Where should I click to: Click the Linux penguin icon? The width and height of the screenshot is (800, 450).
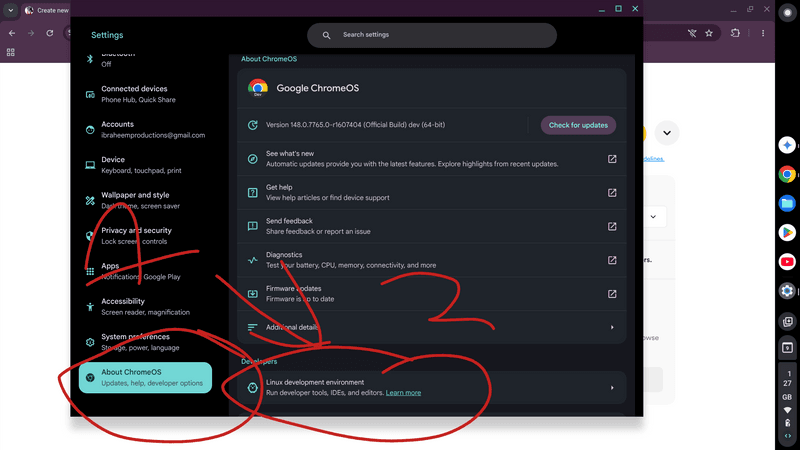(x=253, y=388)
